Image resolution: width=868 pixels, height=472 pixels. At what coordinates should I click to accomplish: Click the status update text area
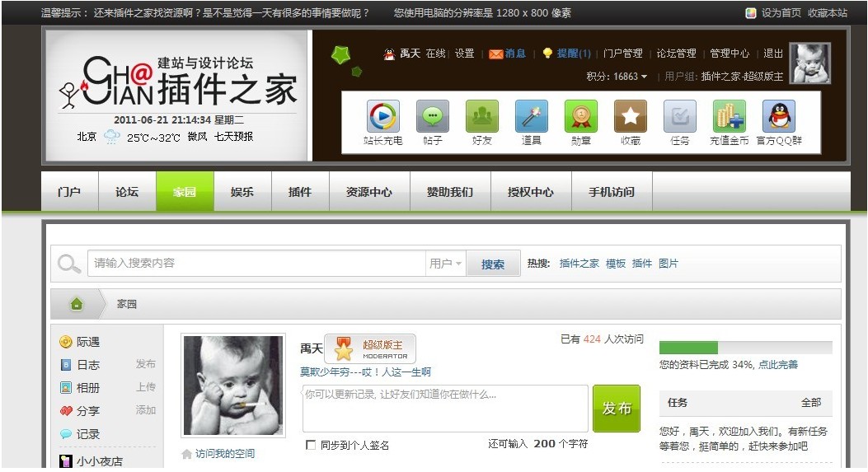pyautogui.click(x=445, y=409)
